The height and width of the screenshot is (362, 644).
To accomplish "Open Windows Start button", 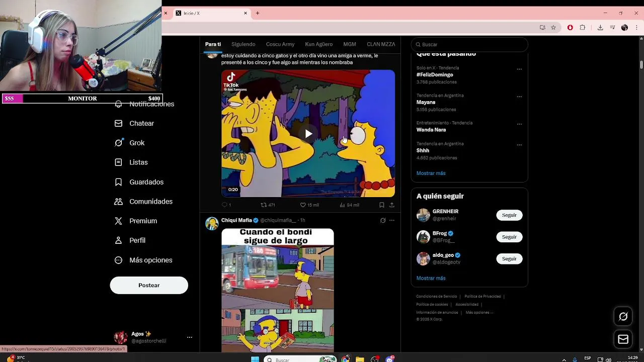I will point(255,359).
